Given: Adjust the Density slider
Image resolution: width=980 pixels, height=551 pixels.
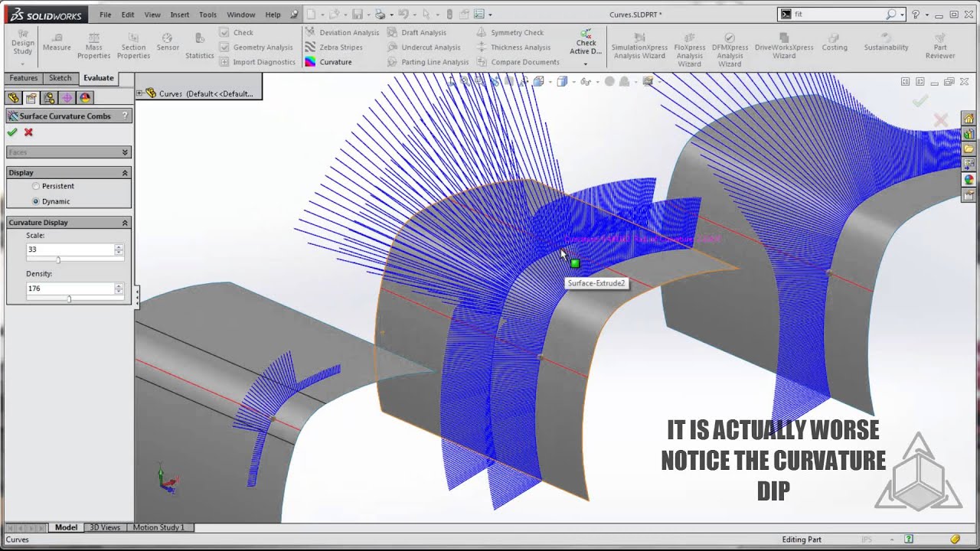Looking at the screenshot, I should (69, 299).
